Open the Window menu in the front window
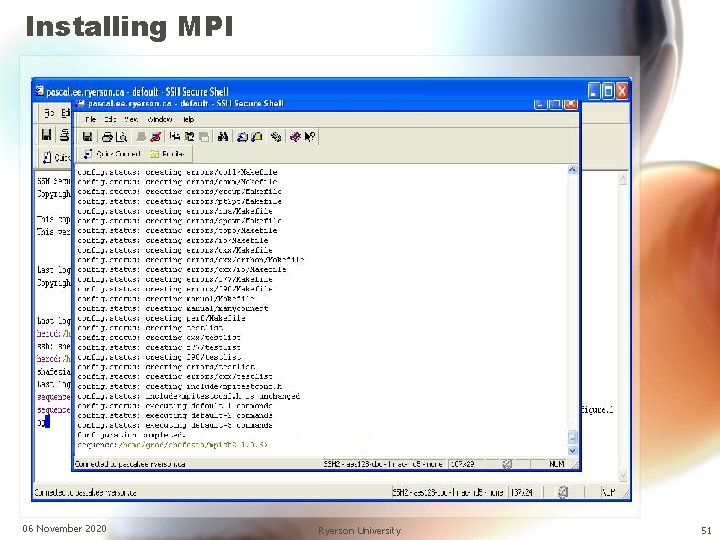This screenshot has height=540, width=720. tap(159, 119)
